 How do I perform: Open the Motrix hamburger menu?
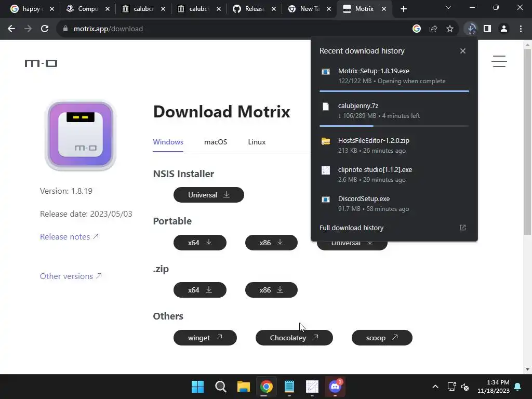point(499,61)
